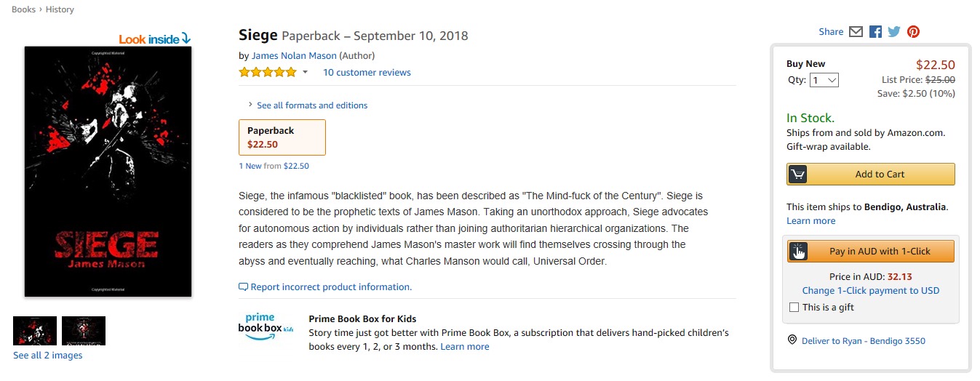This screenshot has height=381, width=980.
Task: Expand See all formats and editions
Action: coord(307,105)
